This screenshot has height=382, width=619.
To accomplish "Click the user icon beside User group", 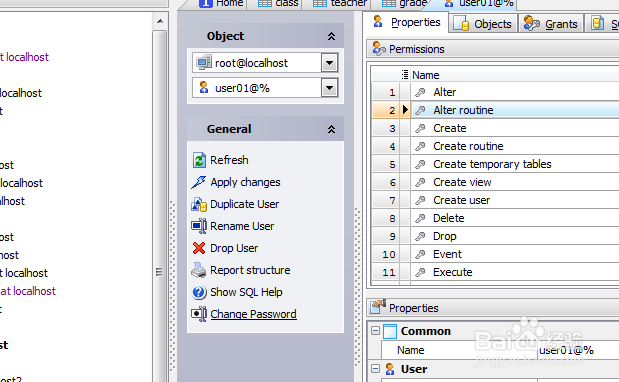I will [x=390, y=369].
